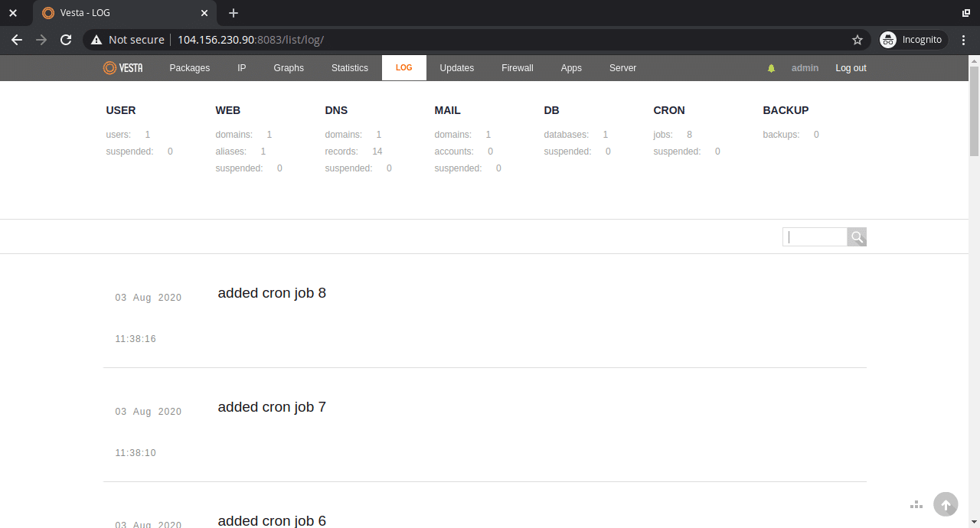This screenshot has height=528, width=980.
Task: Click the resize dots icon near bottom right
Action: point(916,504)
